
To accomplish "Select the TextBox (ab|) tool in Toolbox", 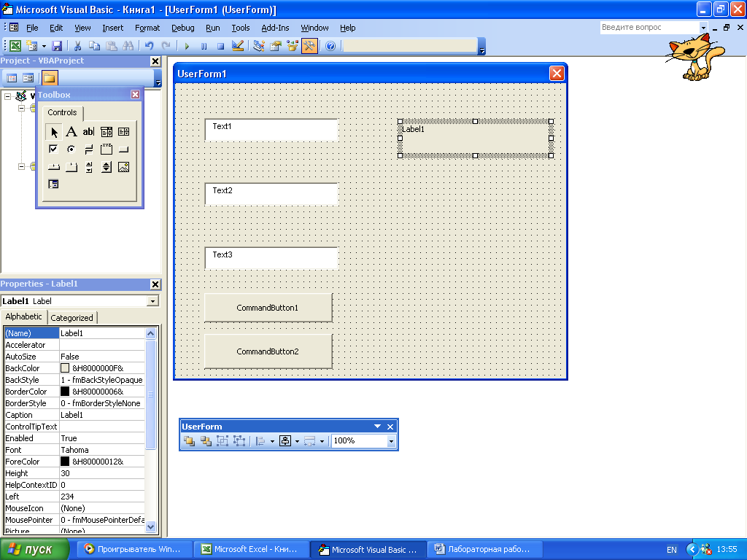I will pos(88,131).
